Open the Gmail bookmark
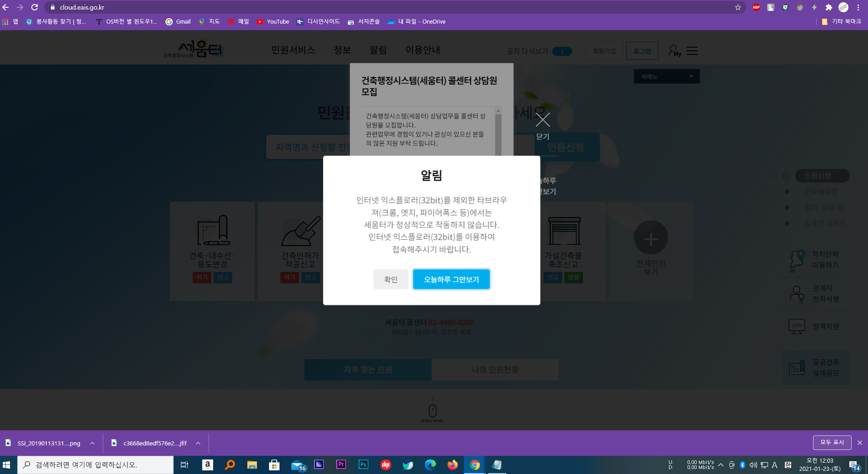Screen dimensions: 868x474 (x=178, y=21)
